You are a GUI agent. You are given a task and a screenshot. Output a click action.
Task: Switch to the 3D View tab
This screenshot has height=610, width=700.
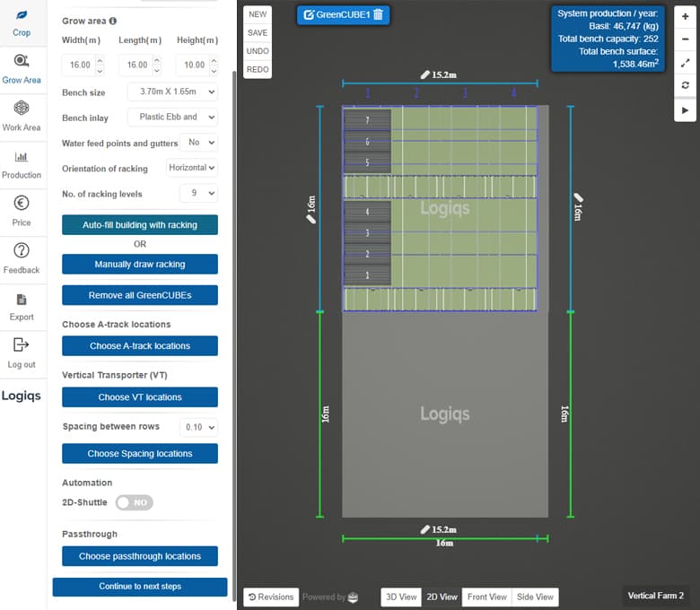401,597
